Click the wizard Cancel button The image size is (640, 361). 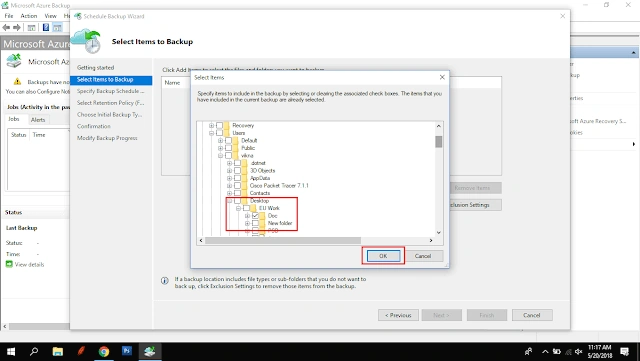click(x=532, y=315)
